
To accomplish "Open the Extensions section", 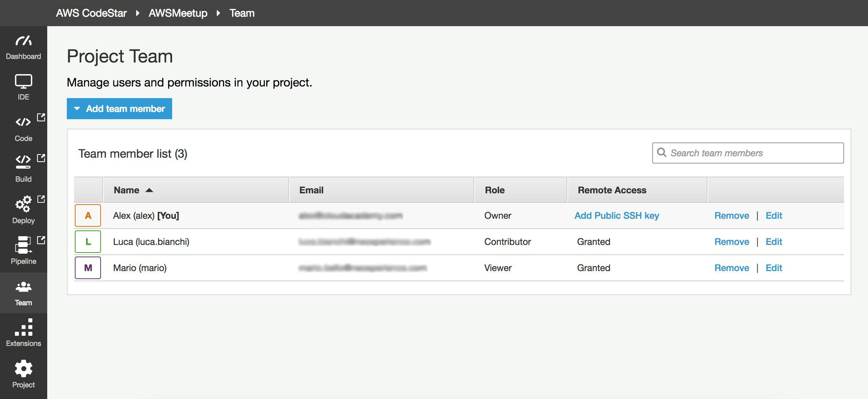I will pyautogui.click(x=23, y=332).
